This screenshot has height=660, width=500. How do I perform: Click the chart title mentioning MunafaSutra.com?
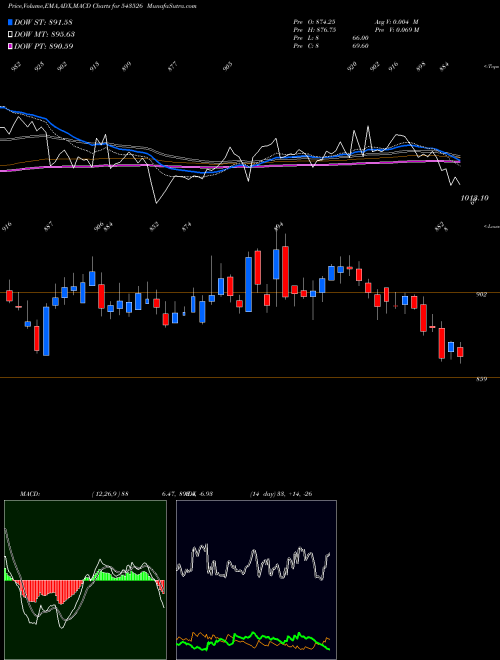[x=102, y=6]
